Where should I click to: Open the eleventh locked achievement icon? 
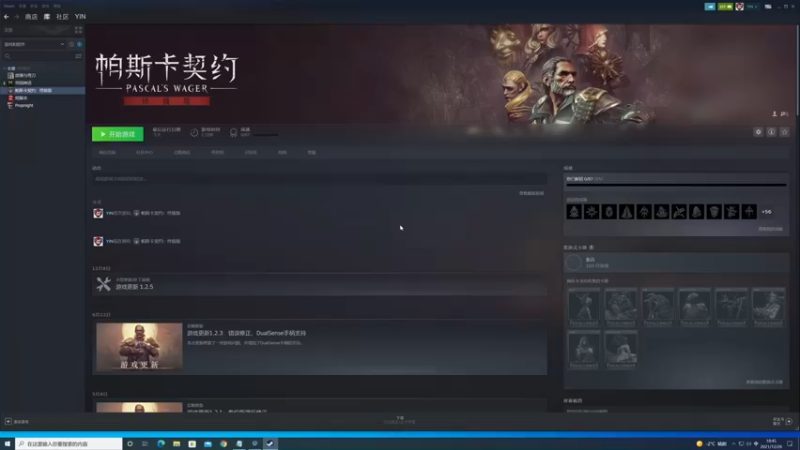(x=749, y=212)
